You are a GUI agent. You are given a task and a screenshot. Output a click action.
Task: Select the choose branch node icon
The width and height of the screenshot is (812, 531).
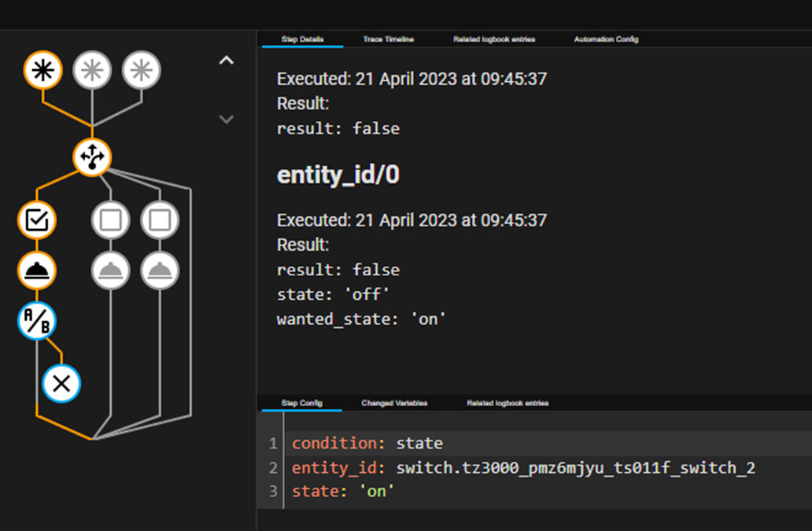point(92,157)
